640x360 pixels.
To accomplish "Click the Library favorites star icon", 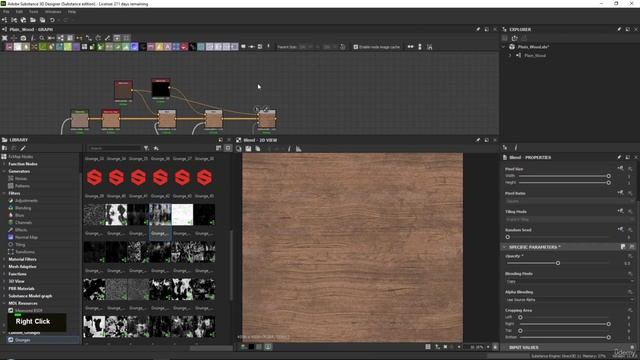I will [156, 148].
